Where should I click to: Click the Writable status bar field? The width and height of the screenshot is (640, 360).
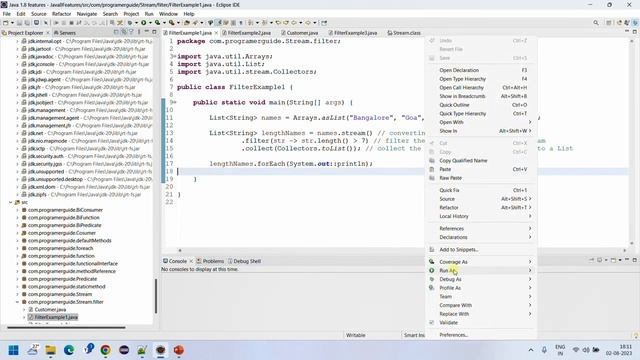point(356,335)
